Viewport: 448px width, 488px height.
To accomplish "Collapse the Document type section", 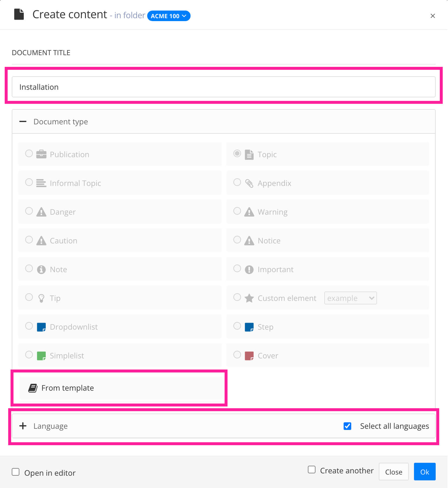I will click(23, 122).
